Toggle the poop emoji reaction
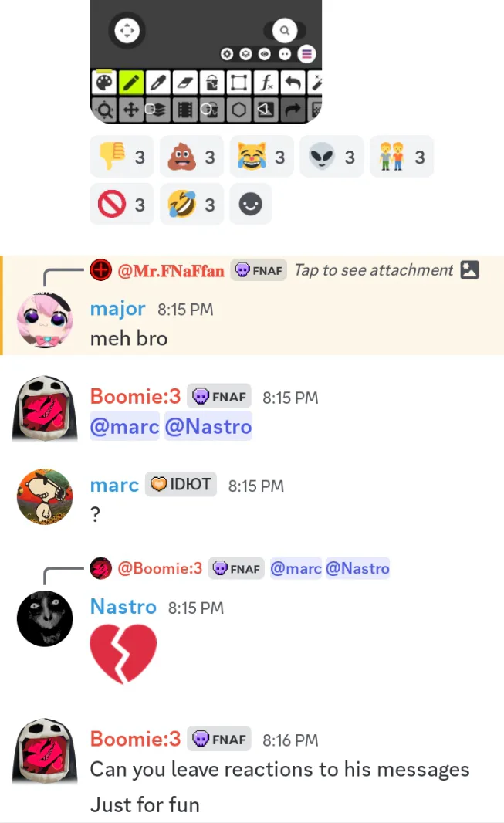This screenshot has height=823, width=504. (x=191, y=157)
